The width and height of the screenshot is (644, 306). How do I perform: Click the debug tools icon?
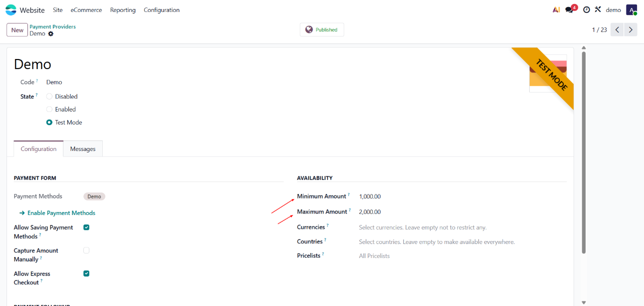point(598,10)
